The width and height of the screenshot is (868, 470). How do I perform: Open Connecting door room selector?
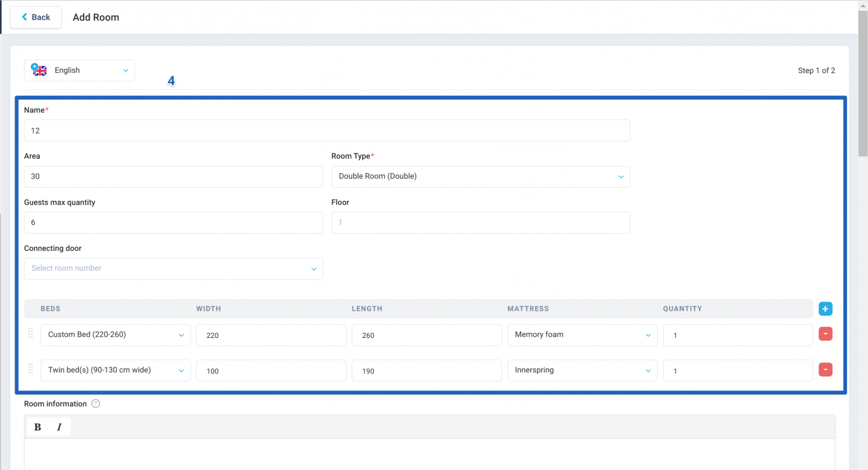pyautogui.click(x=174, y=268)
